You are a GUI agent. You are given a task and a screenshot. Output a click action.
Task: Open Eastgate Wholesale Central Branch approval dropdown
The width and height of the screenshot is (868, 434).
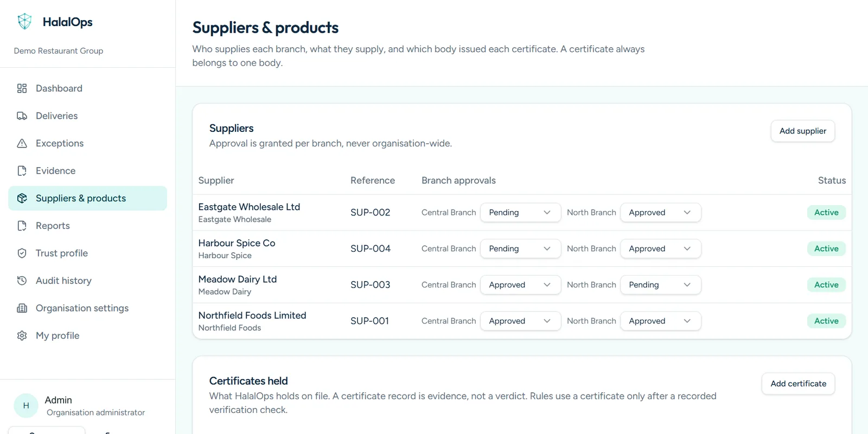(520, 213)
